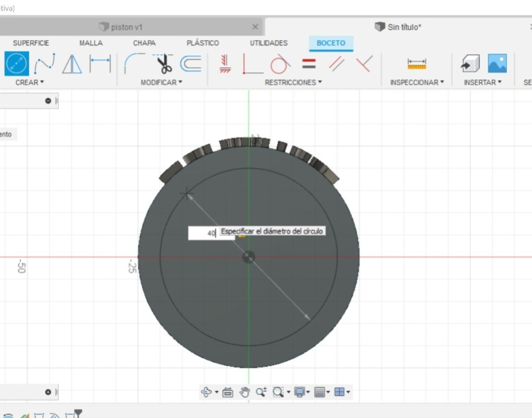Expand the INSPECCIONAR dropdown menu
Image resolution: width=532 pixels, height=418 pixels.
click(x=417, y=82)
